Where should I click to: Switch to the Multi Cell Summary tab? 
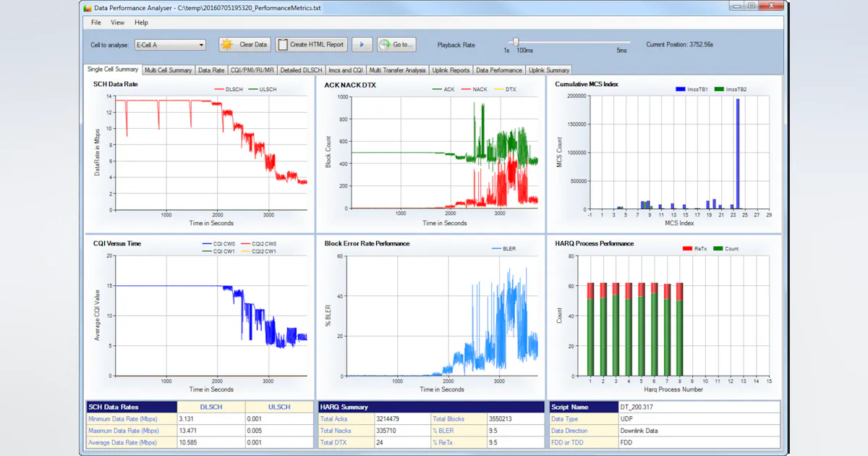coord(168,70)
